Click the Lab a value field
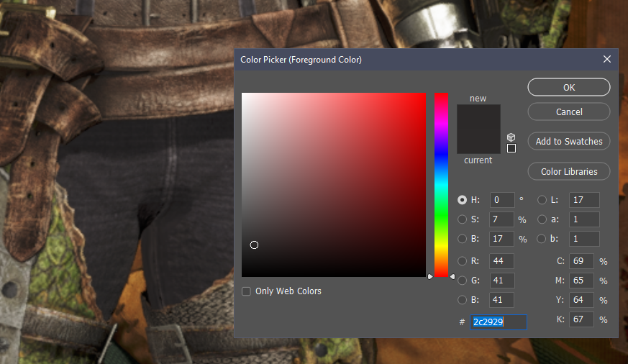This screenshot has width=628, height=364. pyautogui.click(x=584, y=219)
